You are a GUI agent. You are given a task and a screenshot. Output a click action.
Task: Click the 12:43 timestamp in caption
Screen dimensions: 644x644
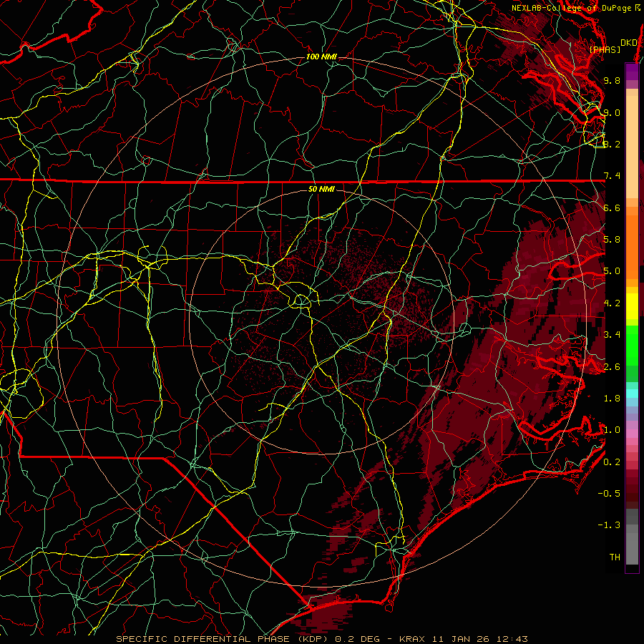[512, 639]
